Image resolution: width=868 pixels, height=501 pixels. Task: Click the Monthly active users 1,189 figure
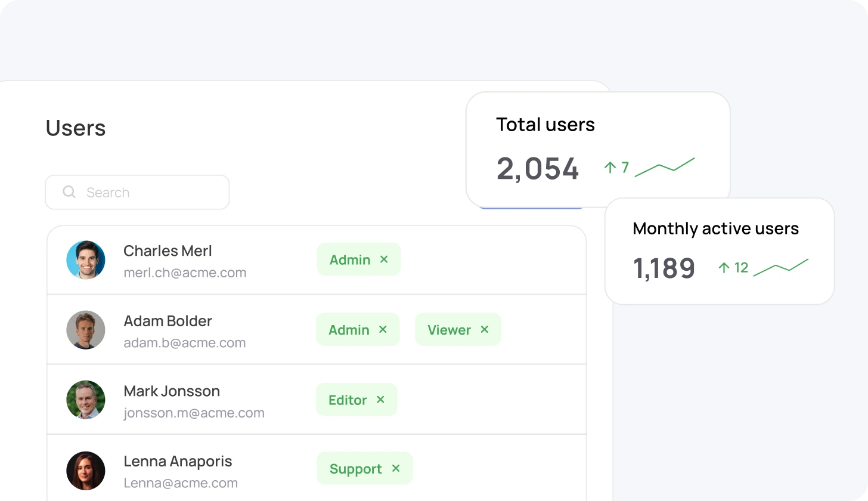664,268
